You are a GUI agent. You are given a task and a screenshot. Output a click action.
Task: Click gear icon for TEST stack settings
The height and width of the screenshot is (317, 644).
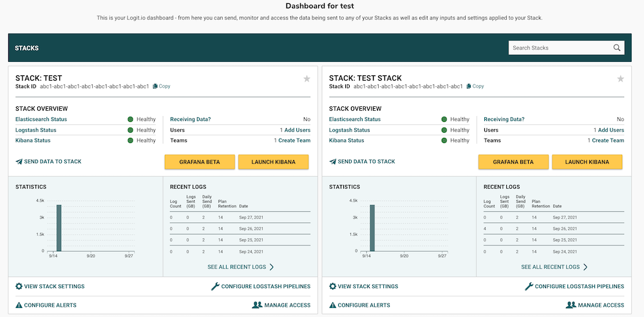click(19, 286)
